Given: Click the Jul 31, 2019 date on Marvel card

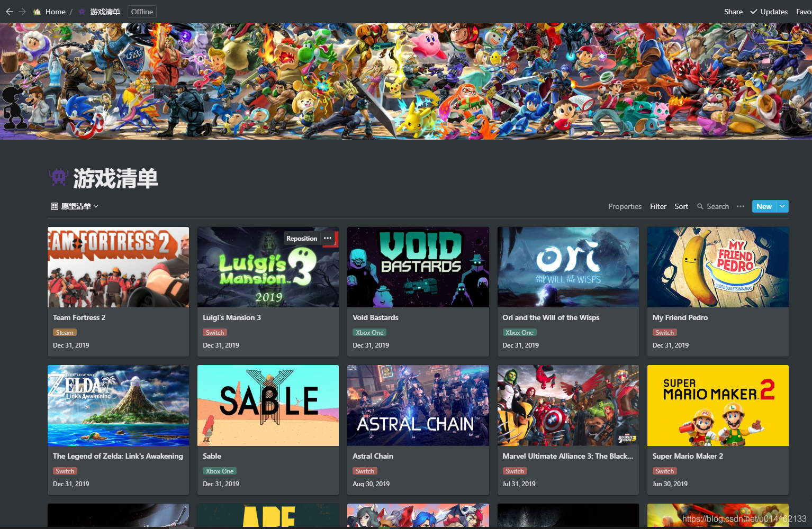Looking at the screenshot, I should tap(519, 484).
